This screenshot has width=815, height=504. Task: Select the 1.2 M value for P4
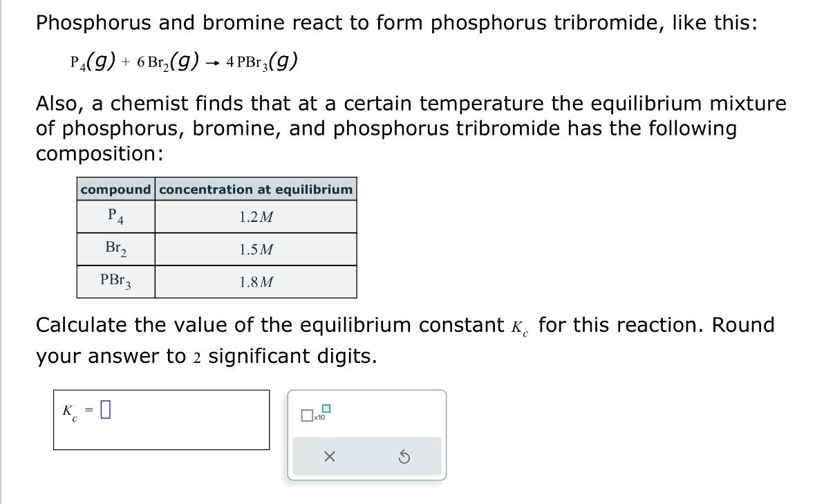click(x=255, y=216)
